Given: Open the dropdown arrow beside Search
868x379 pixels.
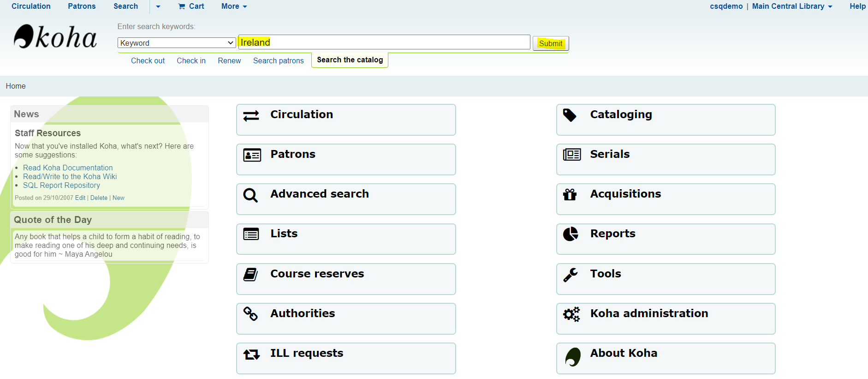Looking at the screenshot, I should 158,6.
